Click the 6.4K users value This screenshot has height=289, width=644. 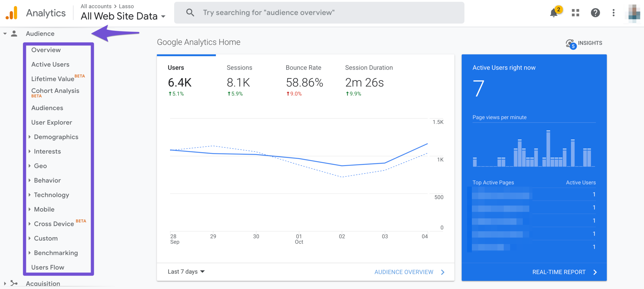(x=180, y=83)
